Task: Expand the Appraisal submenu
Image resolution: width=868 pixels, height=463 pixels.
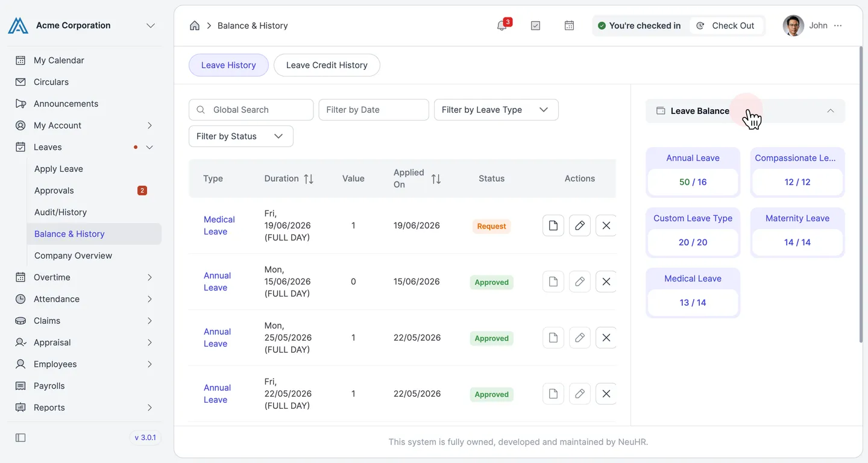Action: pos(149,342)
